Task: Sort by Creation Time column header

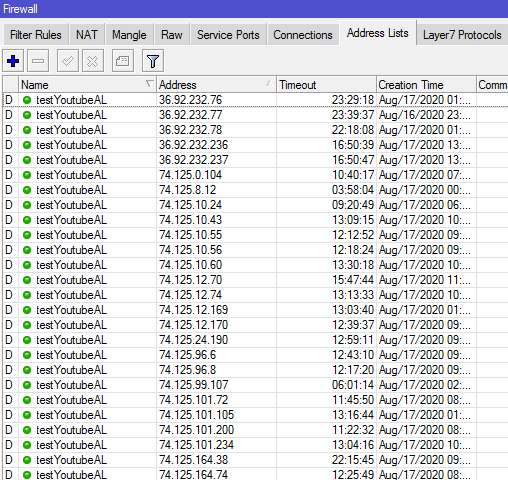Action: point(426,85)
